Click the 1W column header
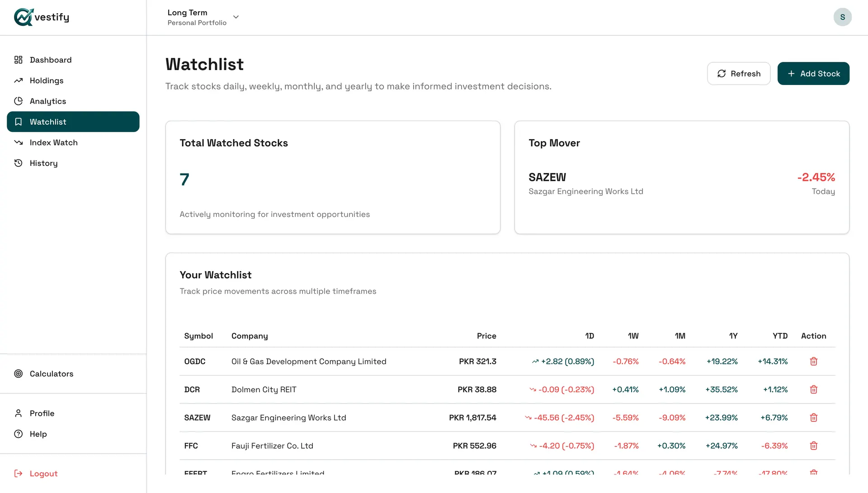This screenshot has height=493, width=868. tap(633, 336)
